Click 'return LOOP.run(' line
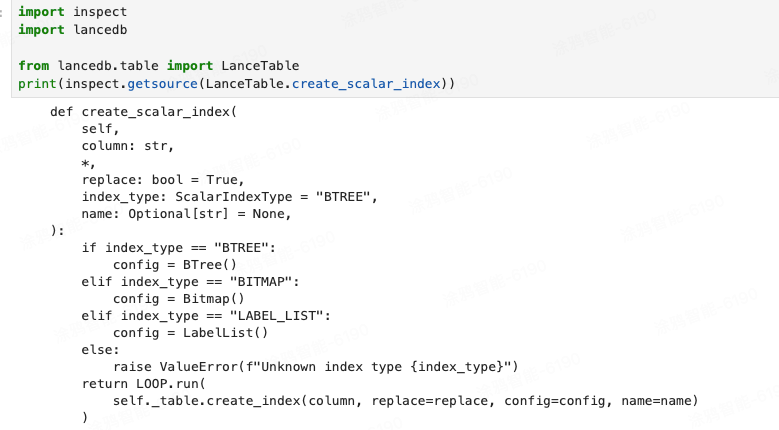This screenshot has width=779, height=430. click(x=144, y=384)
